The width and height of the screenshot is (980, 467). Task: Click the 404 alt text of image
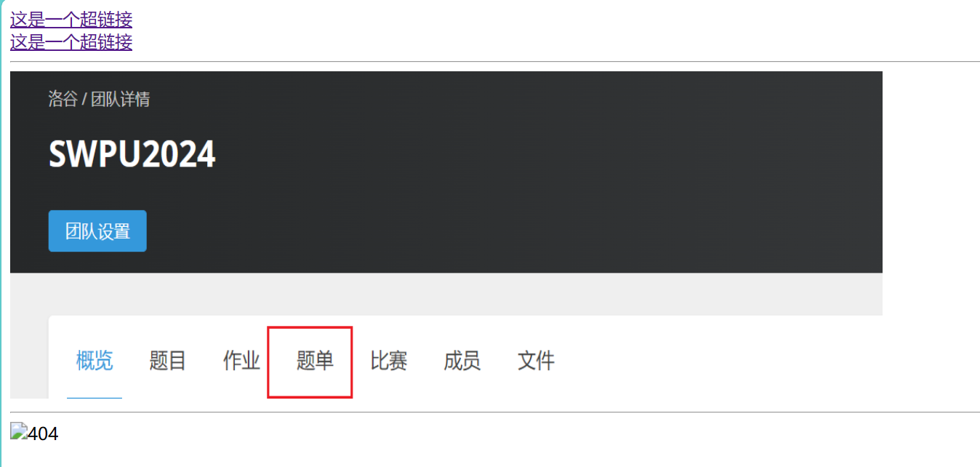pos(43,434)
